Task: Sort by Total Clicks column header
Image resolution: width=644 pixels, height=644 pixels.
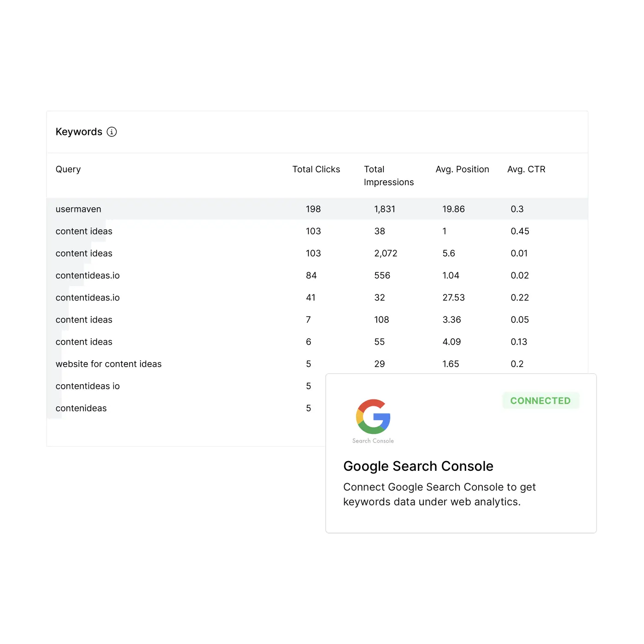Action: 316,169
